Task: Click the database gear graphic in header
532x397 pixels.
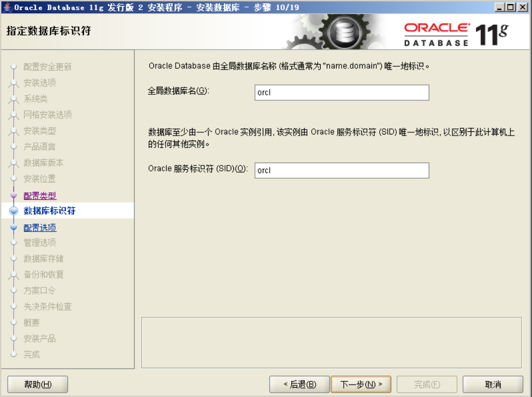Action: (344, 33)
